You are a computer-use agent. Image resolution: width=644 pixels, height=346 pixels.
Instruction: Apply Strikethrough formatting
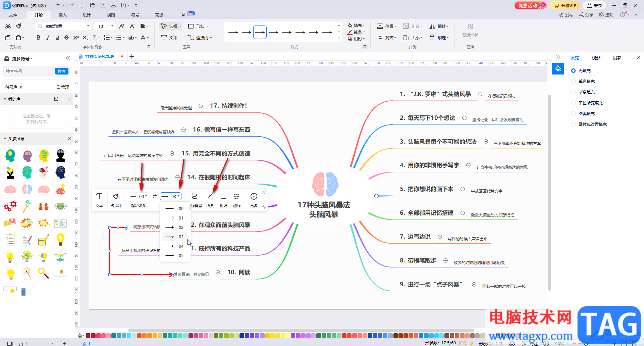[x=66, y=38]
